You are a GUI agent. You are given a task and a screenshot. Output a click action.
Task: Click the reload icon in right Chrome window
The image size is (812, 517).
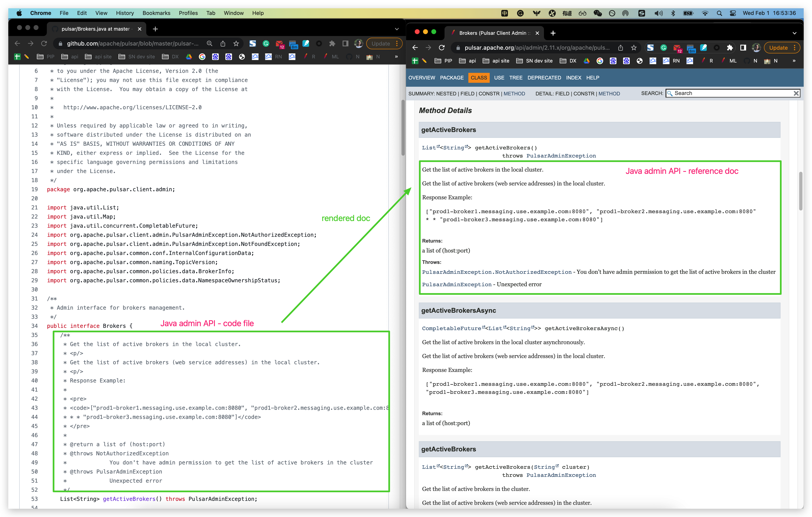(441, 48)
